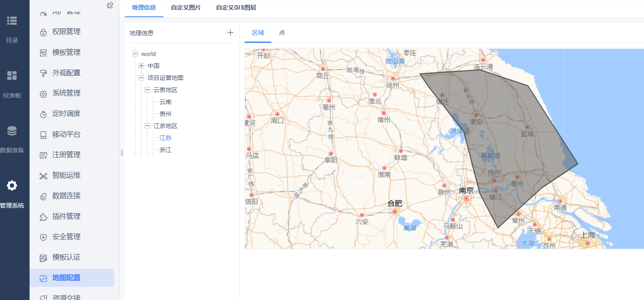Image resolution: width=644 pixels, height=300 pixels.
Task: Click 徐州 city label on the map
Action: click(393, 85)
